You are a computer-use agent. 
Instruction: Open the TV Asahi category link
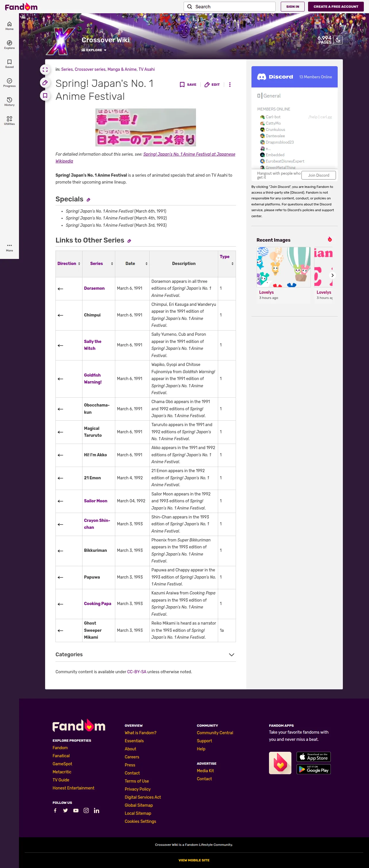click(147, 69)
